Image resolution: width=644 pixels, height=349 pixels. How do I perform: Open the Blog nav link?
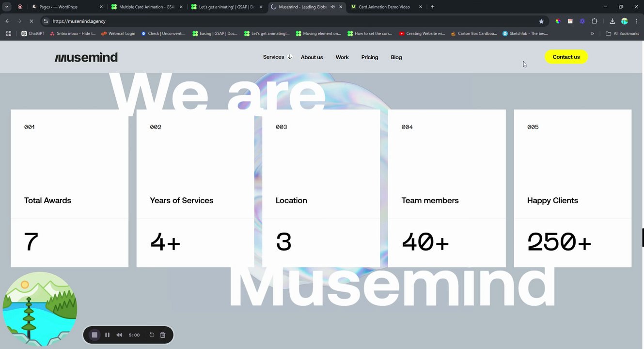pyautogui.click(x=396, y=57)
